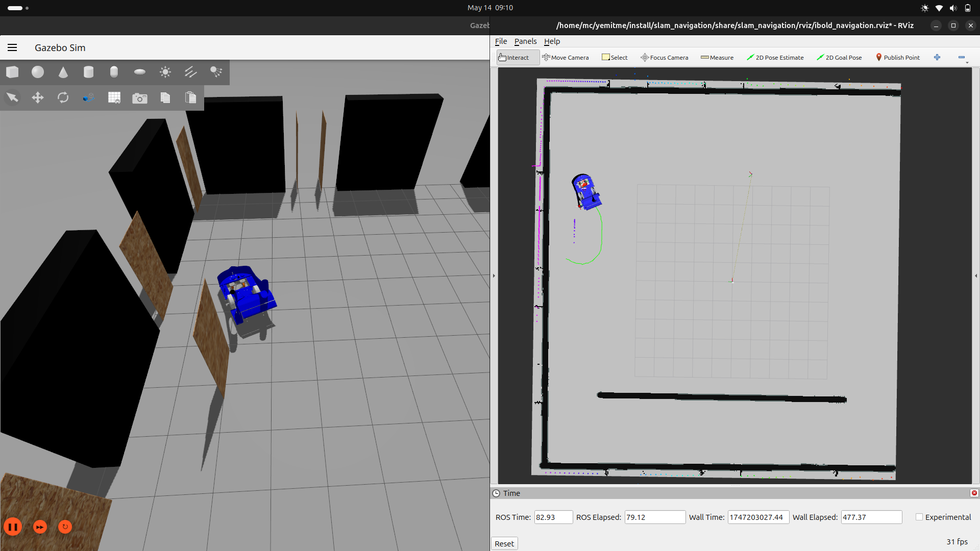
Task: Step the simulation forward
Action: point(40,527)
